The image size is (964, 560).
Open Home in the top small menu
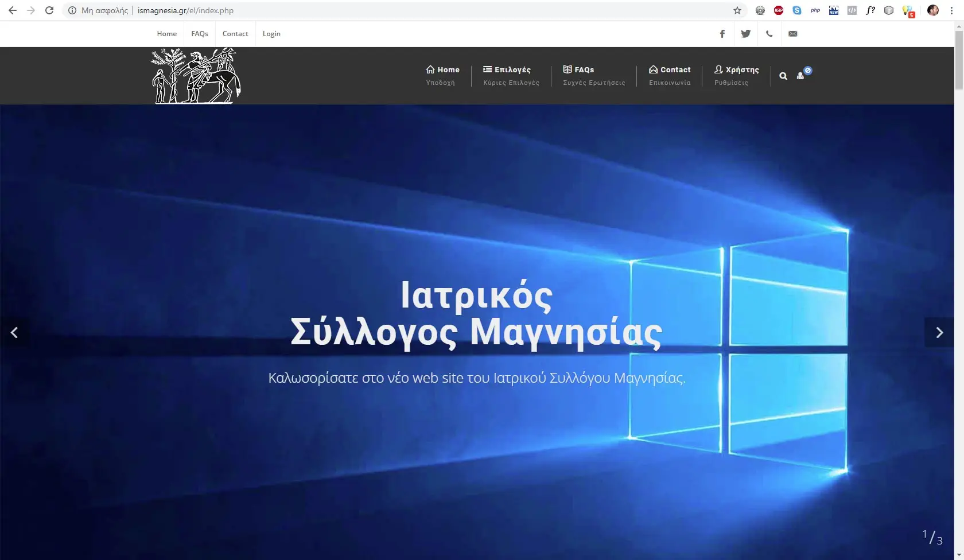(x=167, y=34)
